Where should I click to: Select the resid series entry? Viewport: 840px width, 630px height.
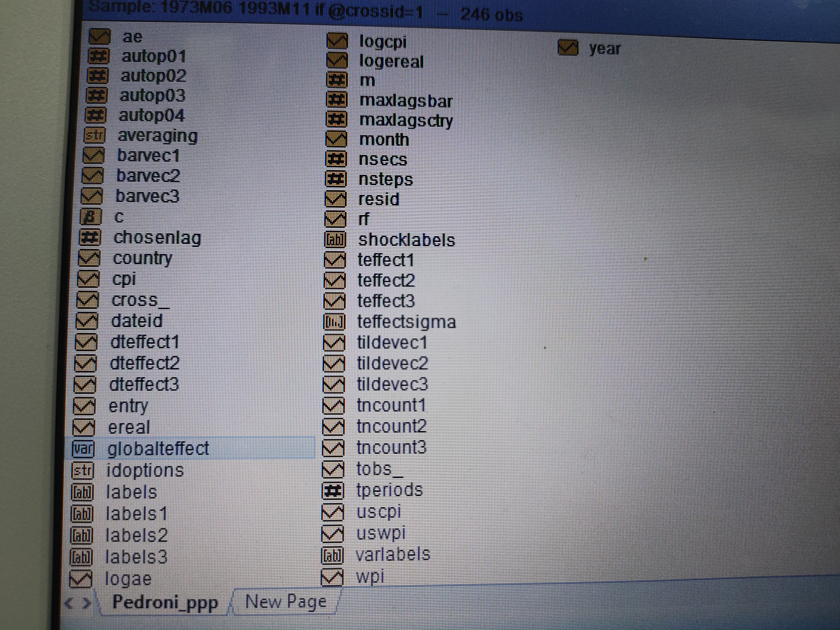click(379, 199)
